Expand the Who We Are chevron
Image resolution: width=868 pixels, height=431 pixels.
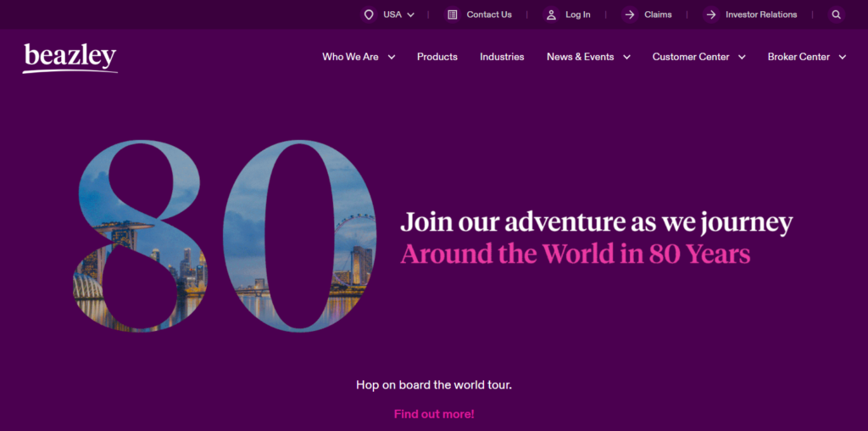(392, 57)
